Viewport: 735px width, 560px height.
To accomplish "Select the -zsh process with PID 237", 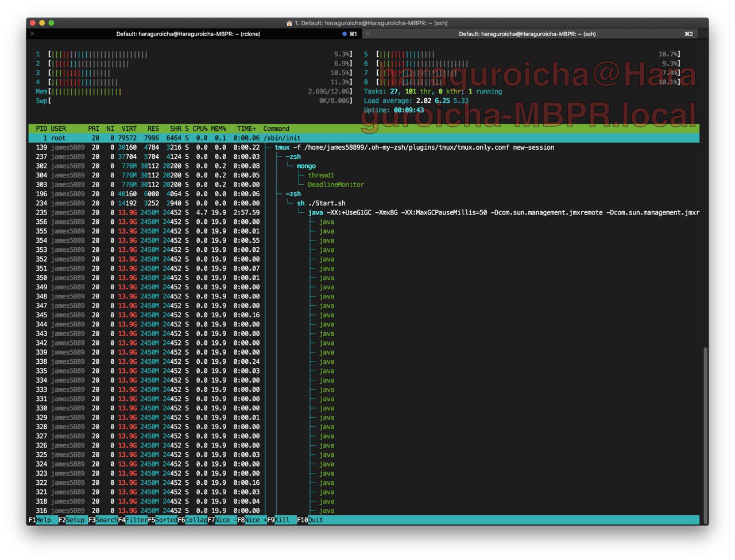I will (x=364, y=157).
